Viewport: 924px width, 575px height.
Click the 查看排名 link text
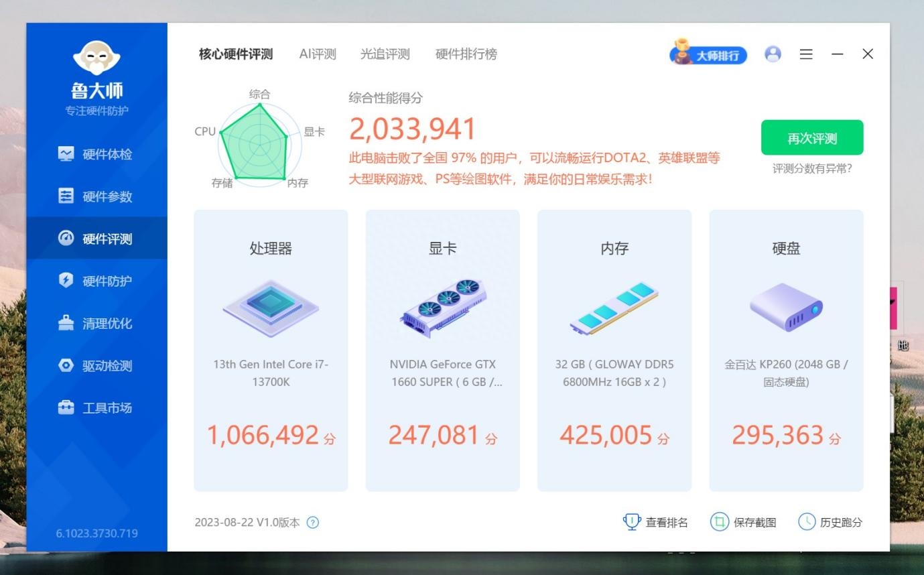[667, 523]
